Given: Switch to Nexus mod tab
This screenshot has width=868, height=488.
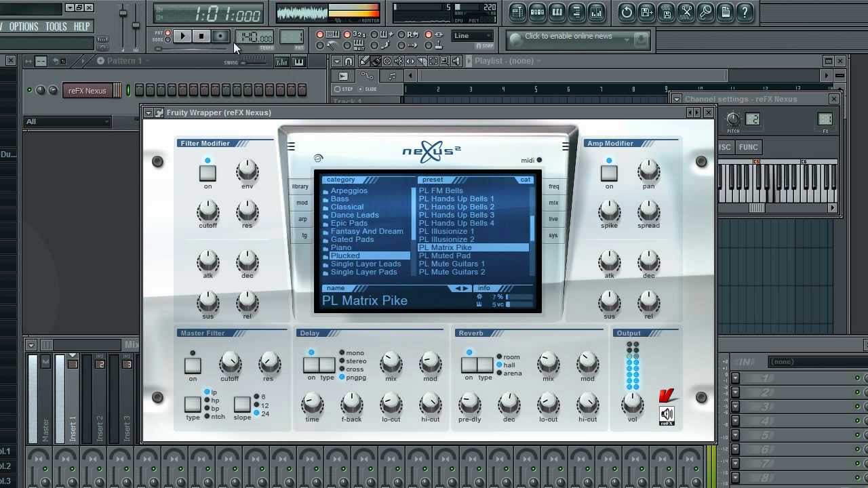Looking at the screenshot, I should (x=302, y=203).
